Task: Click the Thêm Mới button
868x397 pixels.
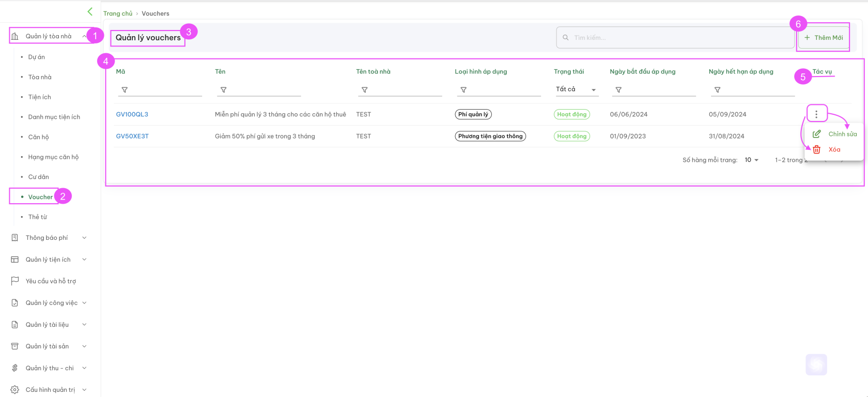Action: coord(824,38)
